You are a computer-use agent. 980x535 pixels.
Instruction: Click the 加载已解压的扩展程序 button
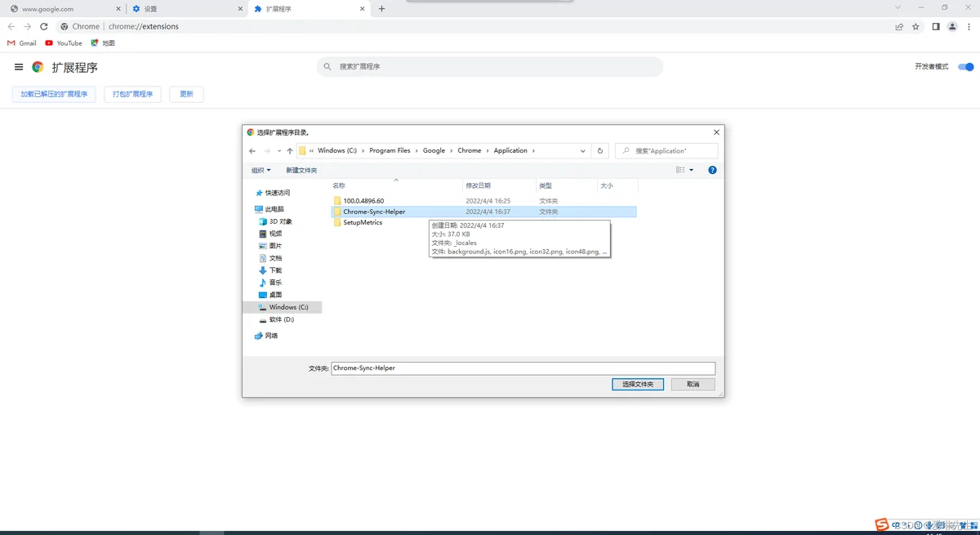click(54, 94)
